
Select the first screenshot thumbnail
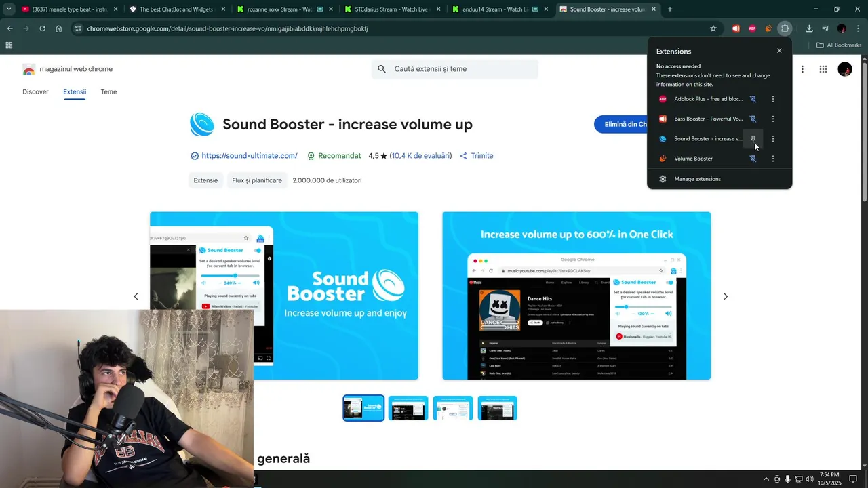click(x=363, y=408)
